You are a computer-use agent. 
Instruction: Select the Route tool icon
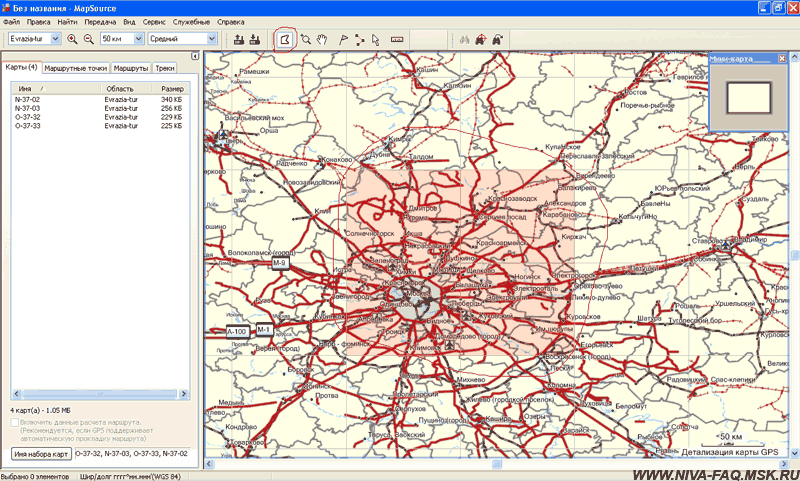[x=360, y=39]
